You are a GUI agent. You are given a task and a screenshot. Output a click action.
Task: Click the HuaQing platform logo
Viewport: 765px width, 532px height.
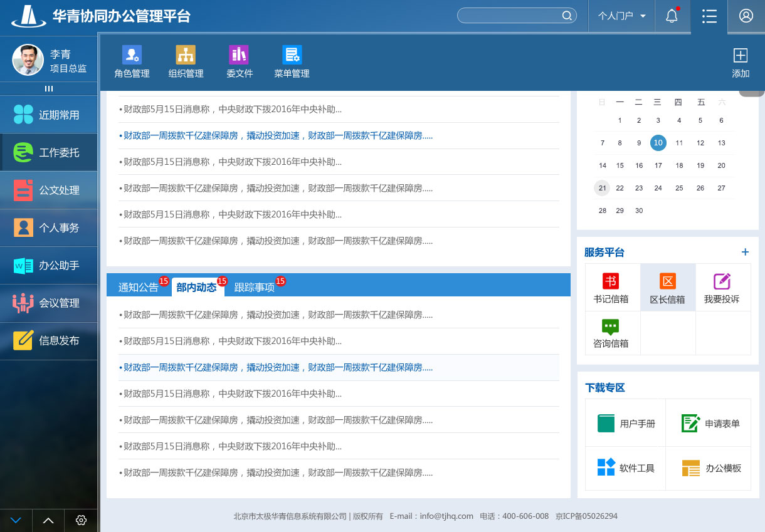pos(28,16)
